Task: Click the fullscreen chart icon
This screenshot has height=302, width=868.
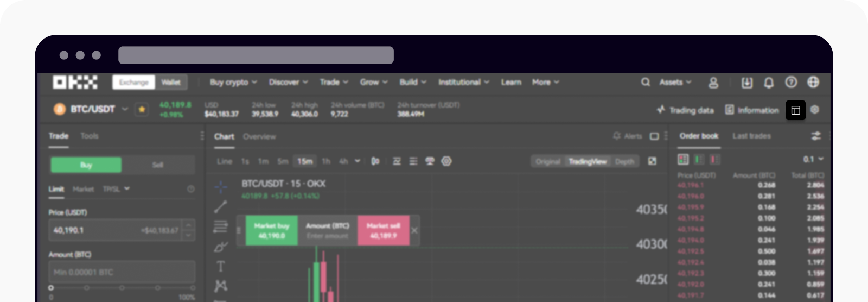Action: [x=653, y=161]
